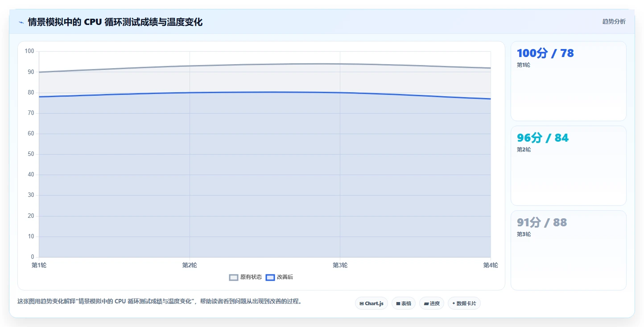Select the 100分 / 78 data card
The width and height of the screenshot is (644, 327).
click(568, 81)
